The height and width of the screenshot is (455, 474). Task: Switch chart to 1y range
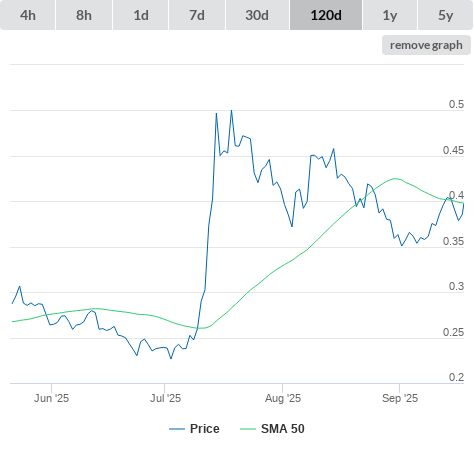point(390,15)
